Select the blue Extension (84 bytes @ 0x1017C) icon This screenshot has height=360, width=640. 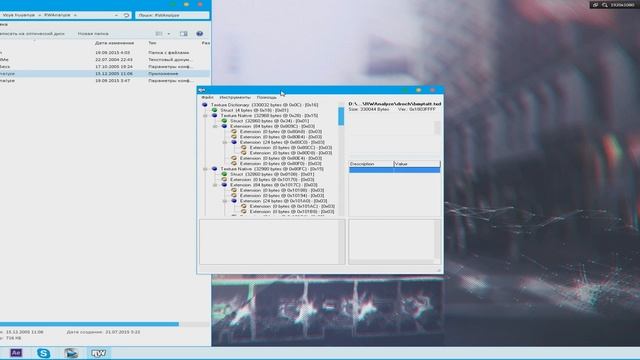click(x=224, y=185)
